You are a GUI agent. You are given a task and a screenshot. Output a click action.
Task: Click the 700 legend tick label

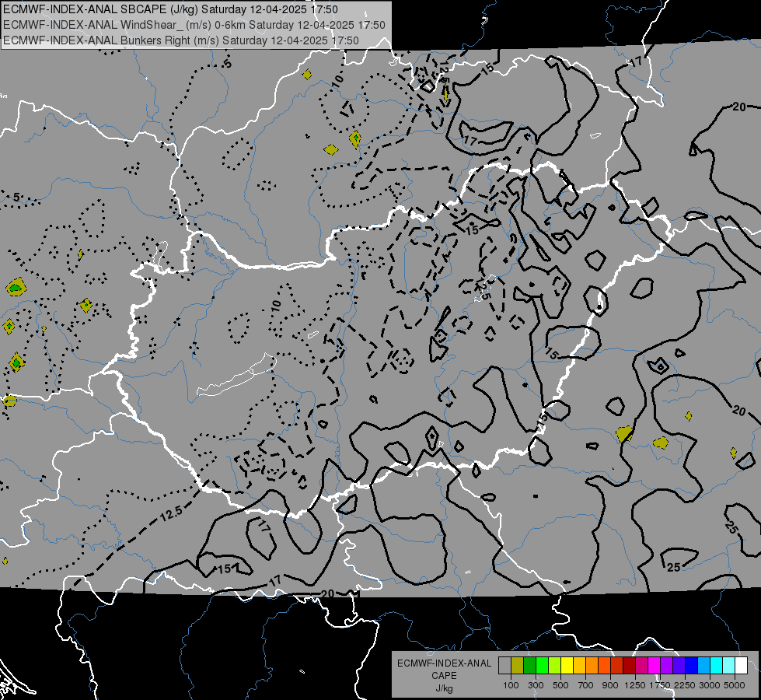(x=586, y=685)
